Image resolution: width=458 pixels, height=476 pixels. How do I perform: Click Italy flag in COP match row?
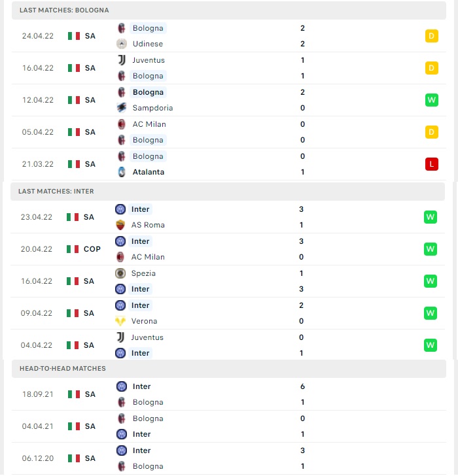73,249
